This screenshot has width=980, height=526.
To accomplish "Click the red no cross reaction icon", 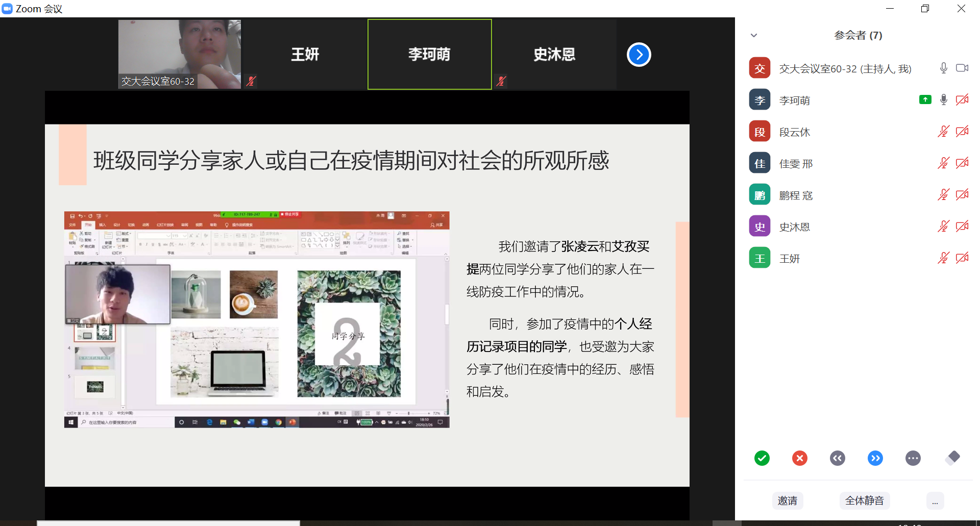I will pyautogui.click(x=799, y=458).
